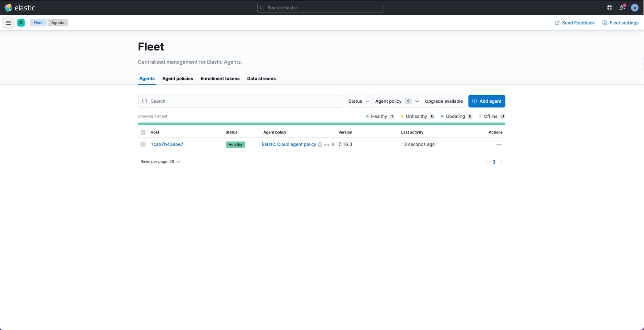
Task: Open the help menu icon
Action: point(610,8)
